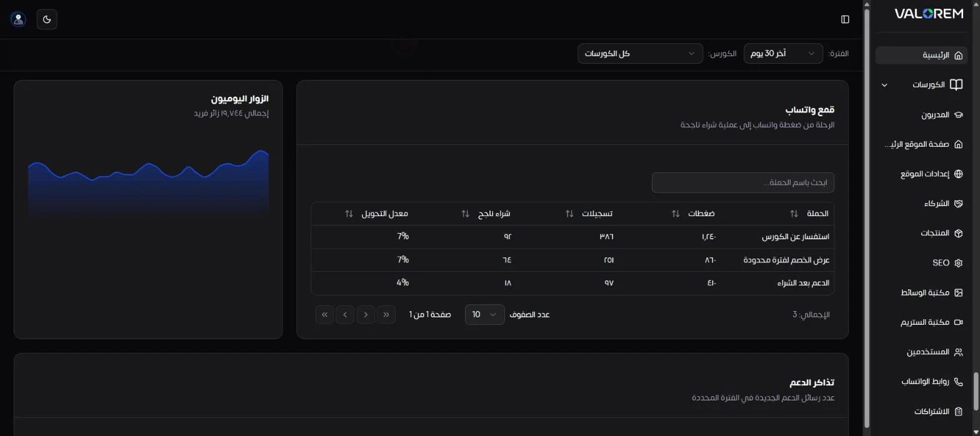Click house icon beside صفحة الموقع
Screen dimensions: 980x436
[x=958, y=144]
